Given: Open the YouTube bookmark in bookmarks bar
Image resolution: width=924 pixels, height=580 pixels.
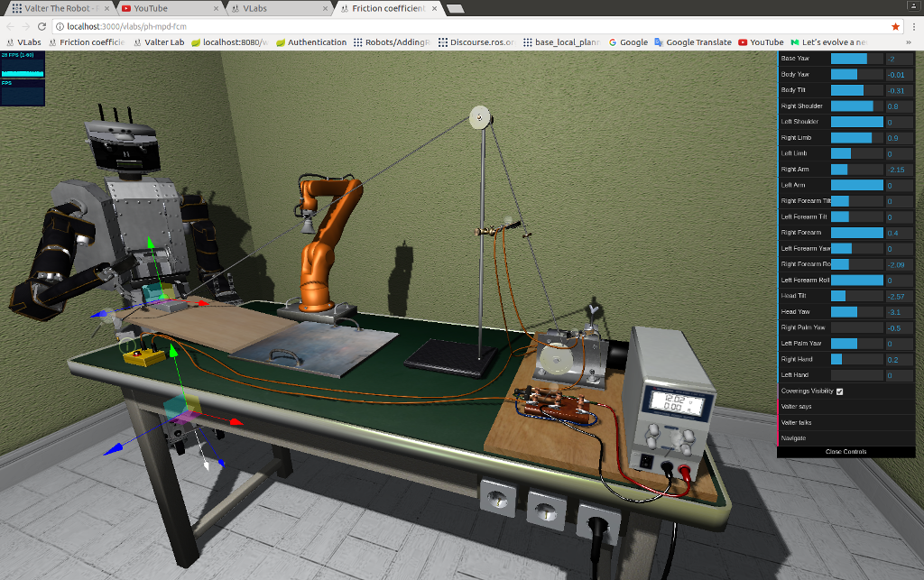Looking at the screenshot, I should click(761, 42).
